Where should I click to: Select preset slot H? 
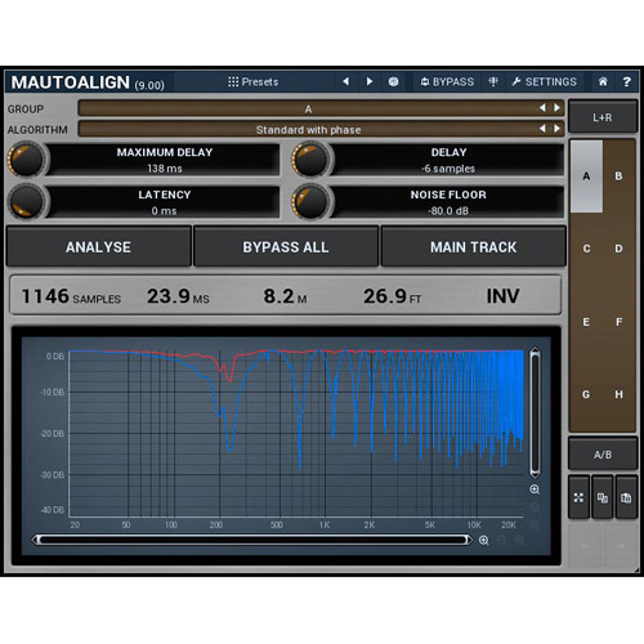coord(619,394)
